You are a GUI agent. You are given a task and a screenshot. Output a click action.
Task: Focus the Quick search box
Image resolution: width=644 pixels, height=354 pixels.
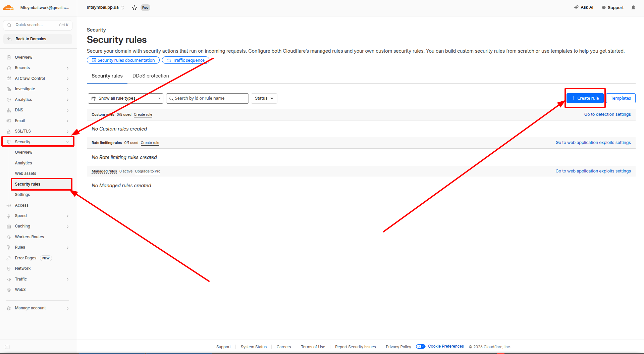[38, 25]
